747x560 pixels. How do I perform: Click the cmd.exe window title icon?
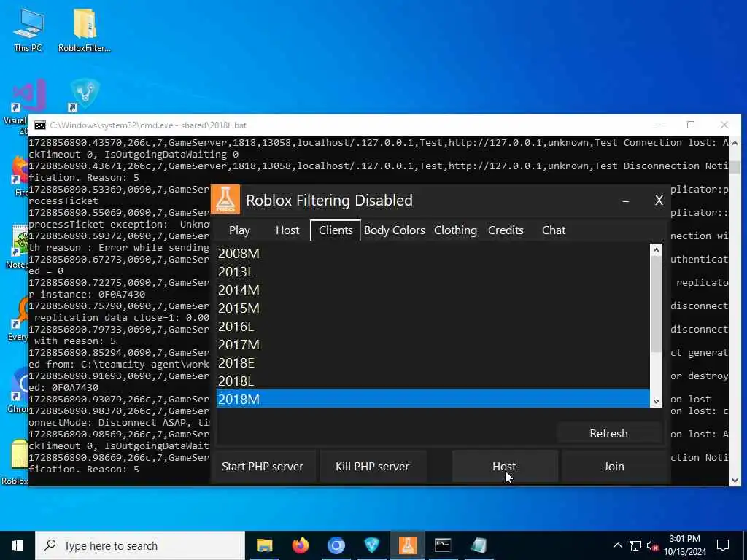40,125
